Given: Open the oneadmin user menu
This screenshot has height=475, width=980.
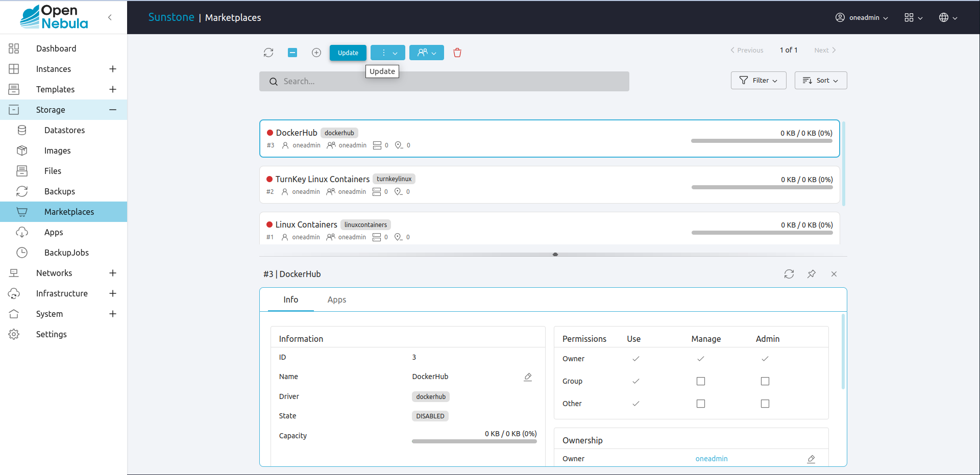Looking at the screenshot, I should pos(862,17).
